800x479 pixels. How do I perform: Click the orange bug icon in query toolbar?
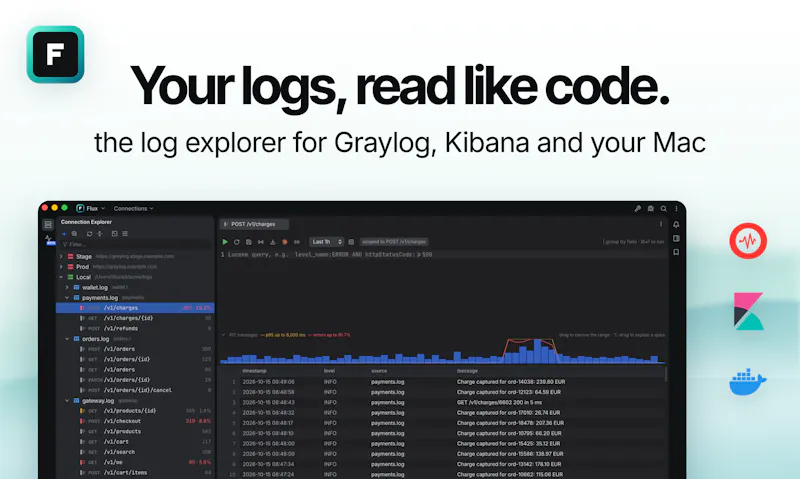click(x=285, y=242)
